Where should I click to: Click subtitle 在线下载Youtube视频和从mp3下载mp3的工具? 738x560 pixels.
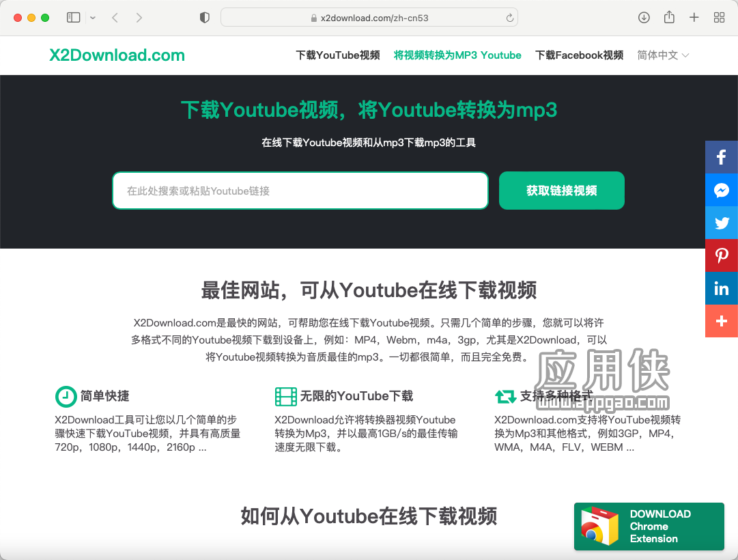point(369,143)
